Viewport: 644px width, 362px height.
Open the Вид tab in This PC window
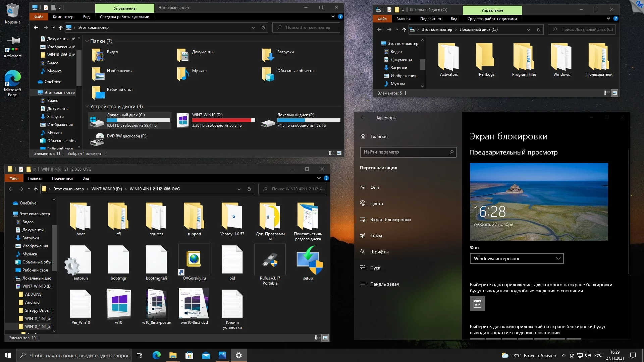click(86, 17)
